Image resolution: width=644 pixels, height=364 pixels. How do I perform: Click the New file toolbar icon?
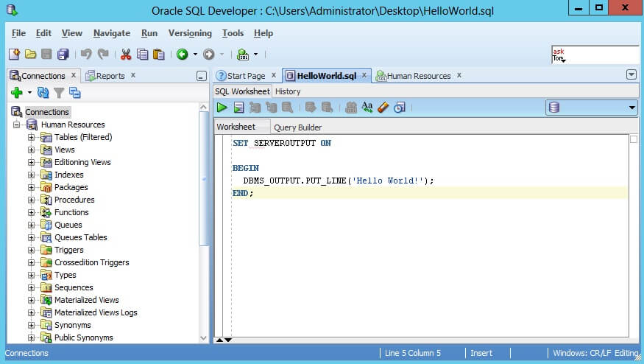14,54
